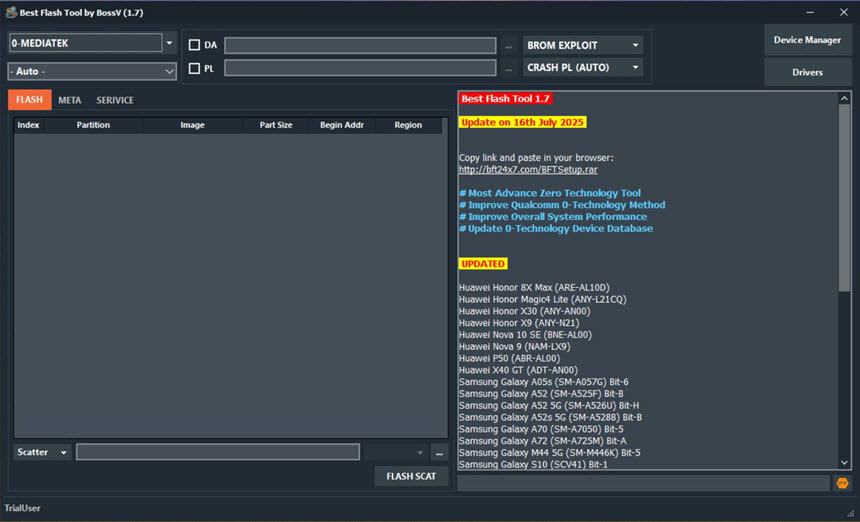Click '# Most Advance Zero Technology Tool' line

click(550, 193)
